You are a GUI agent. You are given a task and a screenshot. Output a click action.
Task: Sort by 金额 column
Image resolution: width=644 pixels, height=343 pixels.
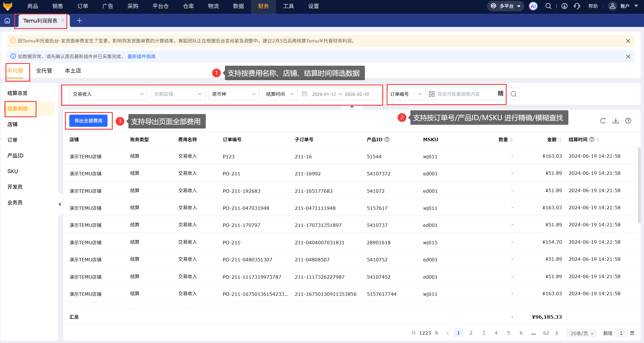560,140
